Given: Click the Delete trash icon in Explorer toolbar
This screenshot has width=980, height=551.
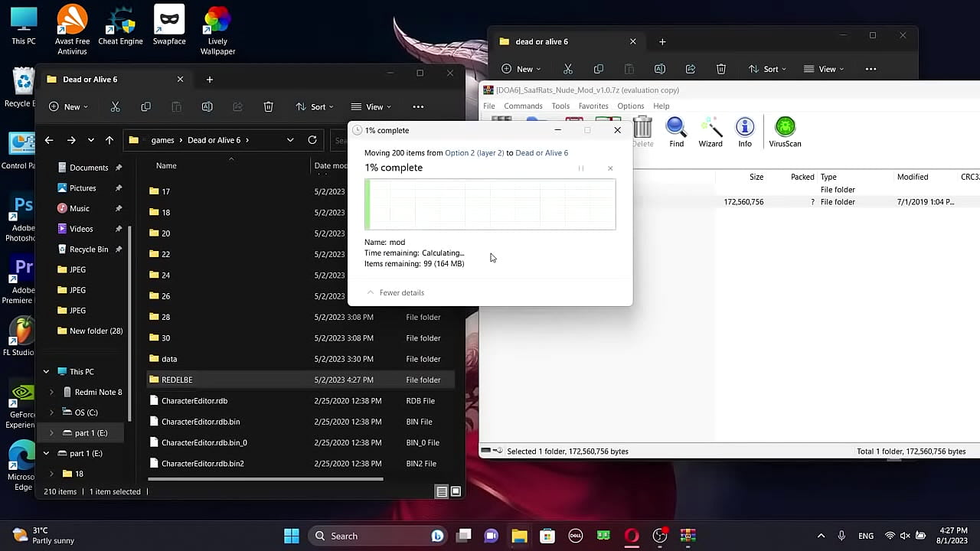Looking at the screenshot, I should click(x=268, y=107).
